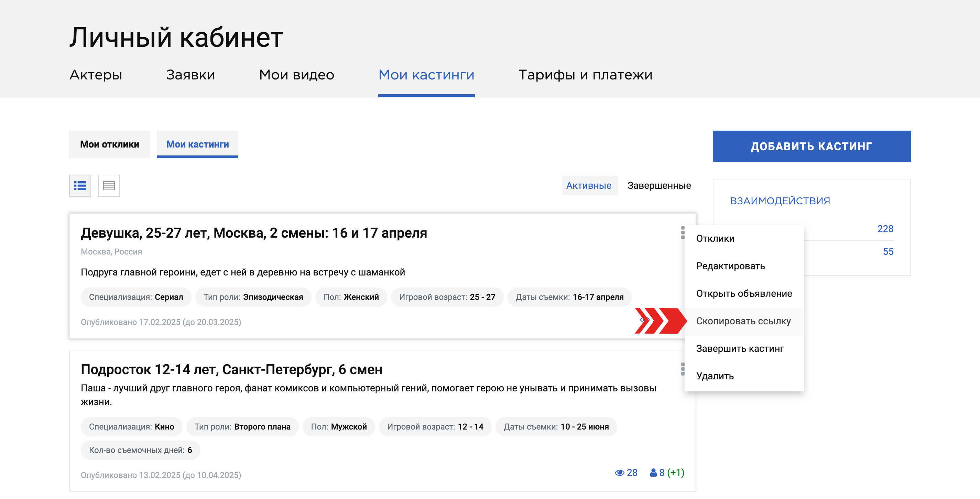Switch to compact table view icon
The width and height of the screenshot is (980, 499).
coord(109,186)
